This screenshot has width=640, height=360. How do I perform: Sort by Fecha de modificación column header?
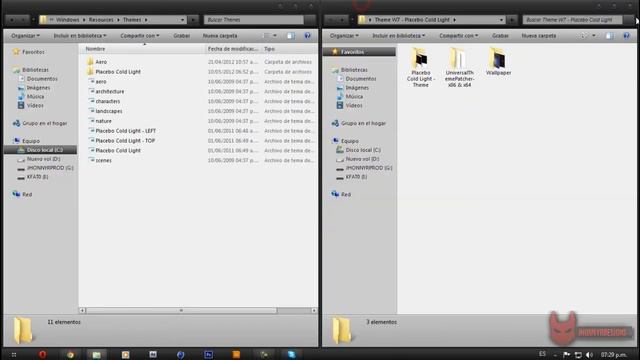233,49
